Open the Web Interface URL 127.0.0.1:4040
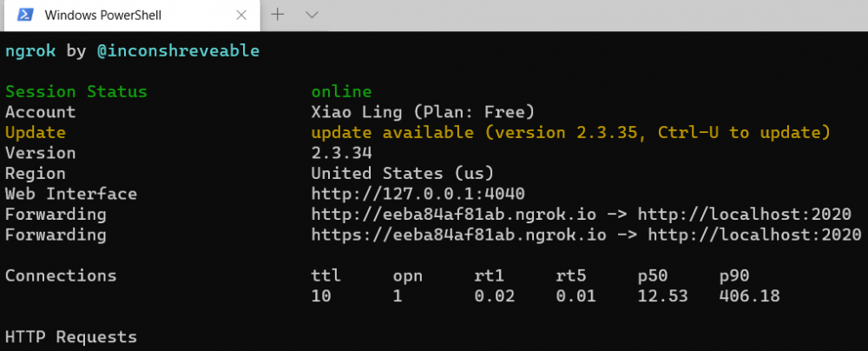Screen dimensions: 868x351 [x=418, y=194]
